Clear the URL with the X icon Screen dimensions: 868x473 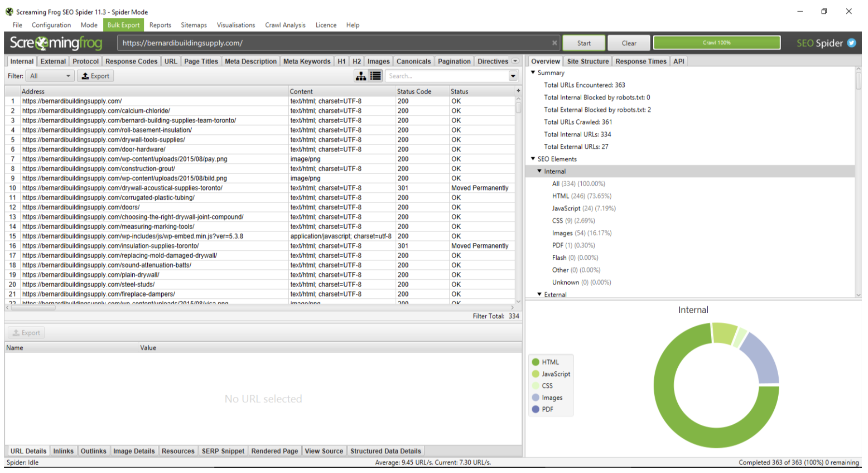pos(554,43)
